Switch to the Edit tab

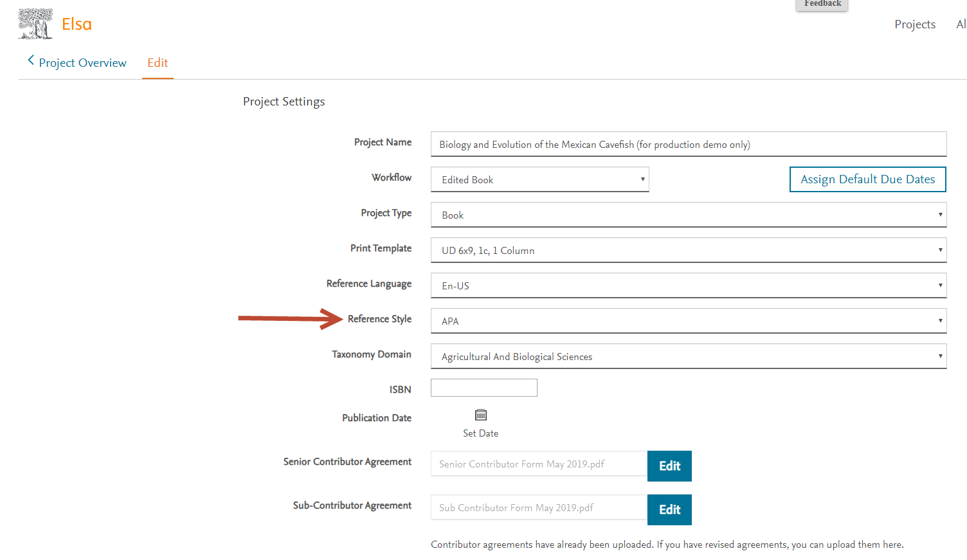[x=158, y=62]
